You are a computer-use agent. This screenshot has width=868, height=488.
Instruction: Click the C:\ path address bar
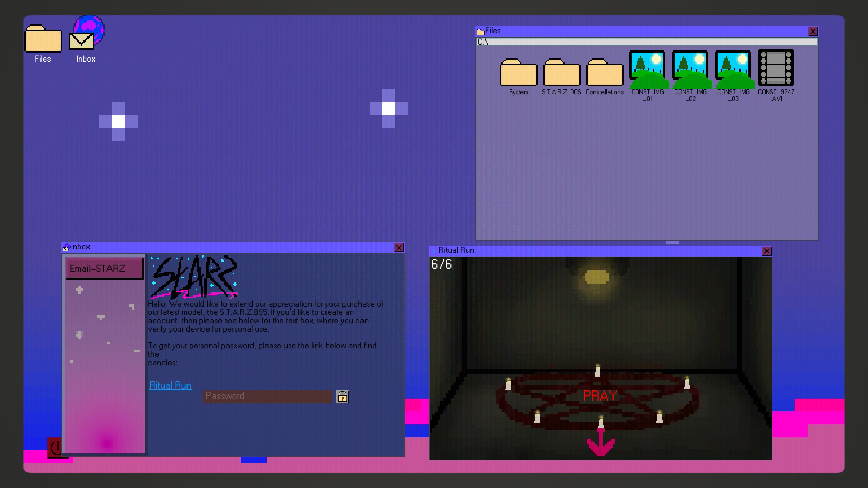coord(646,42)
